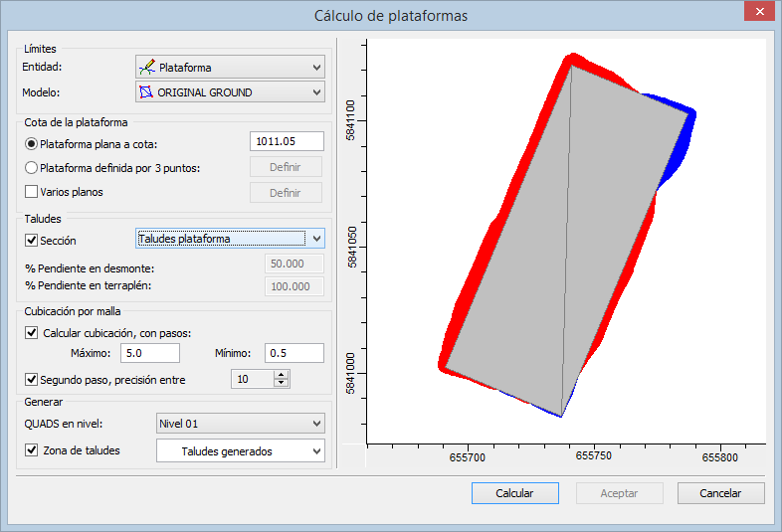Click the 655700 axis label
This screenshot has width=782, height=532.
tap(468, 457)
